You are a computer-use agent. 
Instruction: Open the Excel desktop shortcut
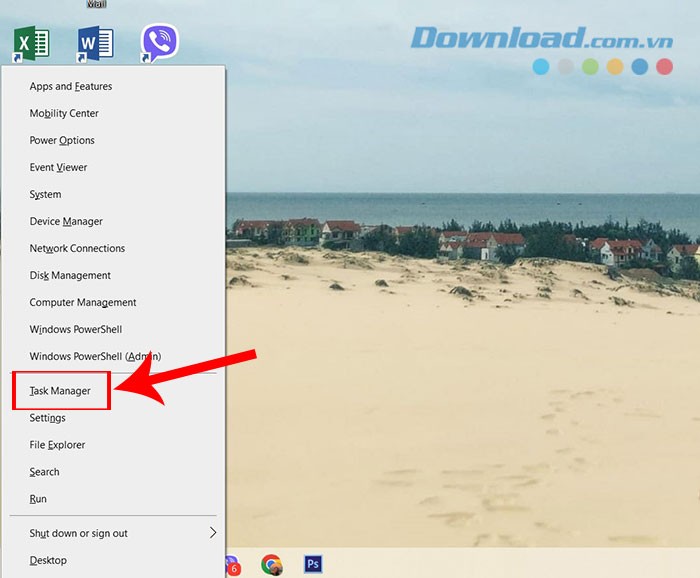pos(32,43)
